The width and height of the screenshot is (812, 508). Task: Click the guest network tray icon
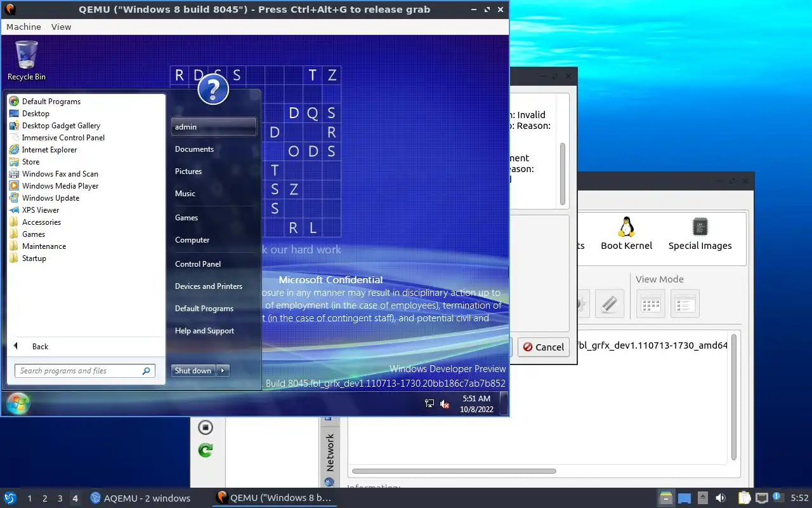429,403
